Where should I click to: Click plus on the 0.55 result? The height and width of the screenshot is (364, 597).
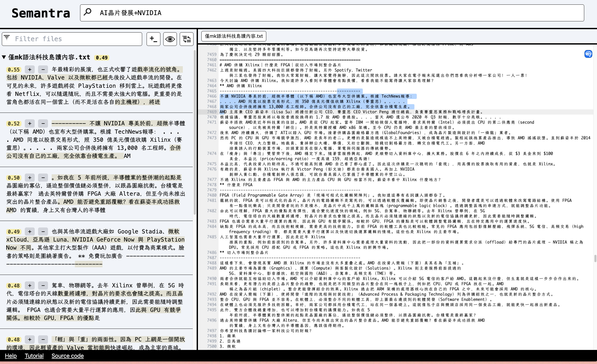pos(30,70)
